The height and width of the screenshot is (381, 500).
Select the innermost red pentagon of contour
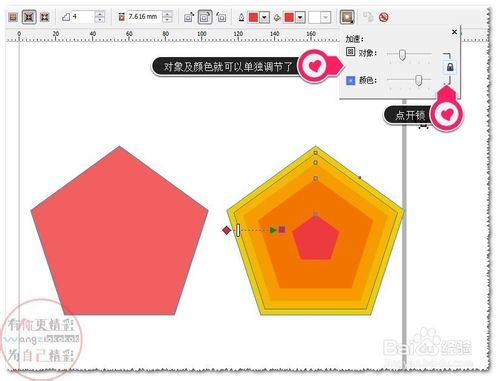(x=316, y=239)
